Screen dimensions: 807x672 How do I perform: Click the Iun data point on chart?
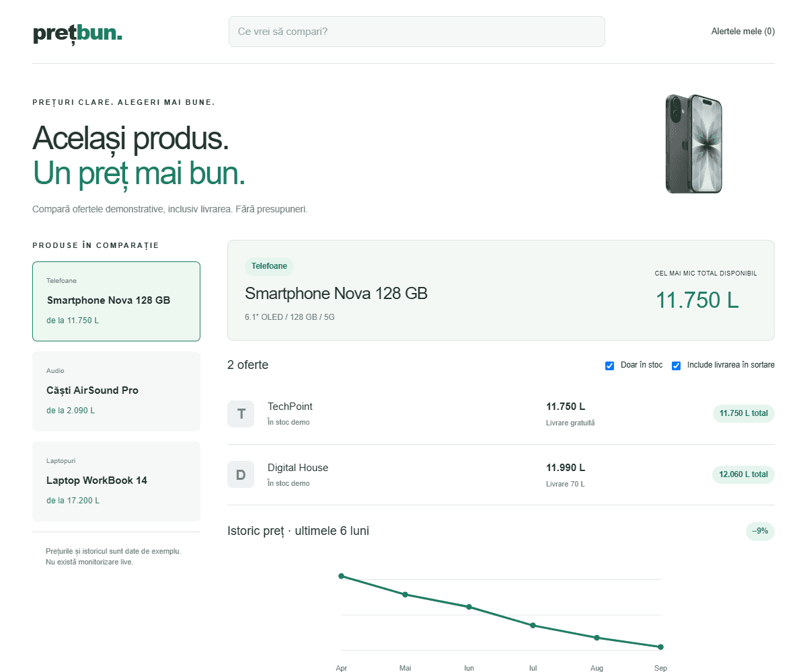point(469,607)
